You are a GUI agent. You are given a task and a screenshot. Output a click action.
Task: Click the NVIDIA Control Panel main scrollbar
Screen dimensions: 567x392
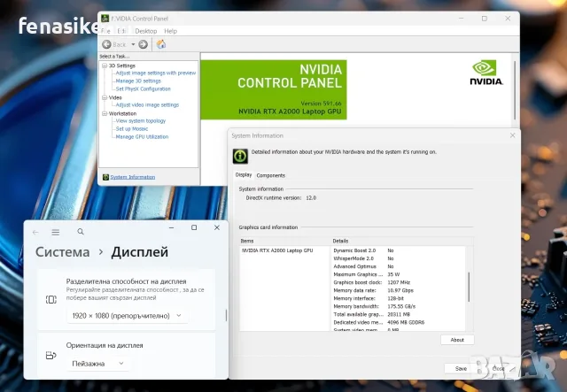click(515, 89)
